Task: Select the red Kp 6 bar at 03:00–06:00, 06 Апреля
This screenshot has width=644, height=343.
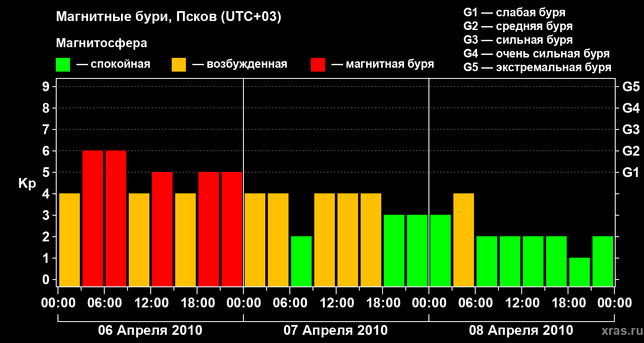Action: (93, 218)
